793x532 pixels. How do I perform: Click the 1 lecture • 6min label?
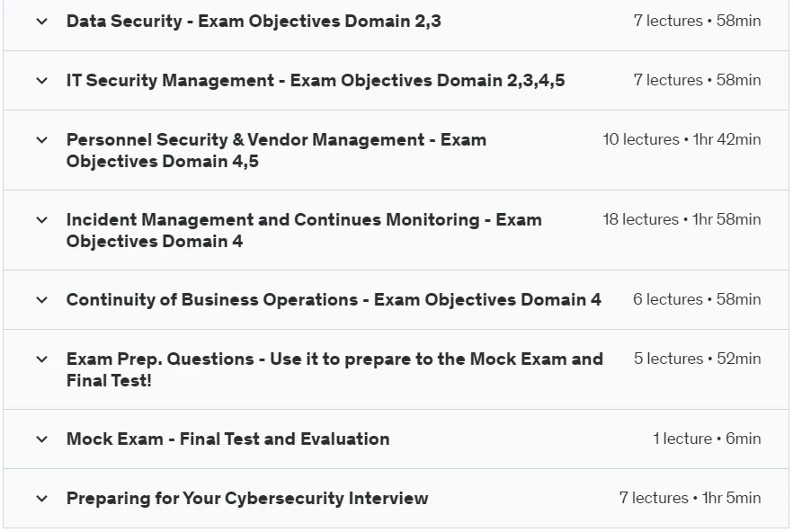(707, 439)
